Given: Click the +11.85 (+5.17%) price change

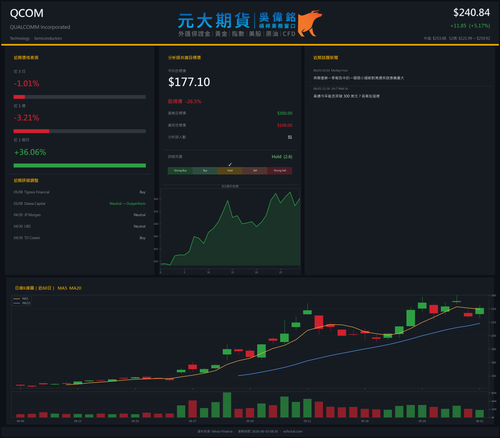Looking at the screenshot, I should [x=470, y=26].
